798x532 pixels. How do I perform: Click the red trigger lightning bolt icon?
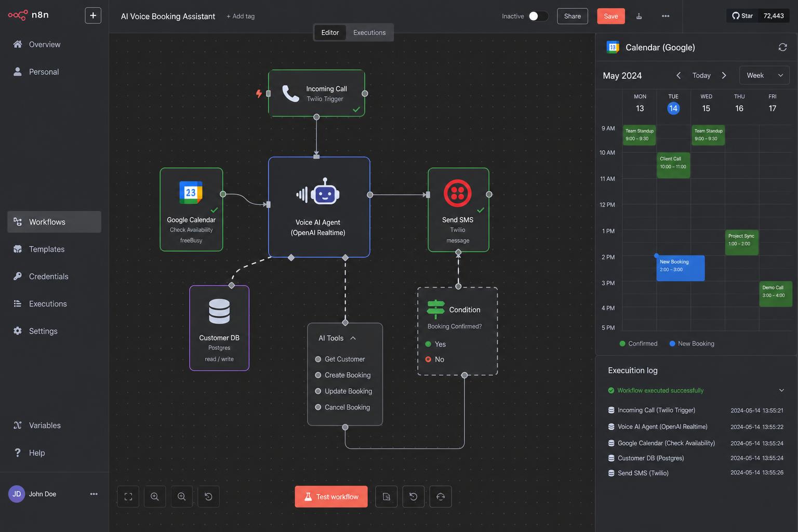pyautogui.click(x=259, y=94)
